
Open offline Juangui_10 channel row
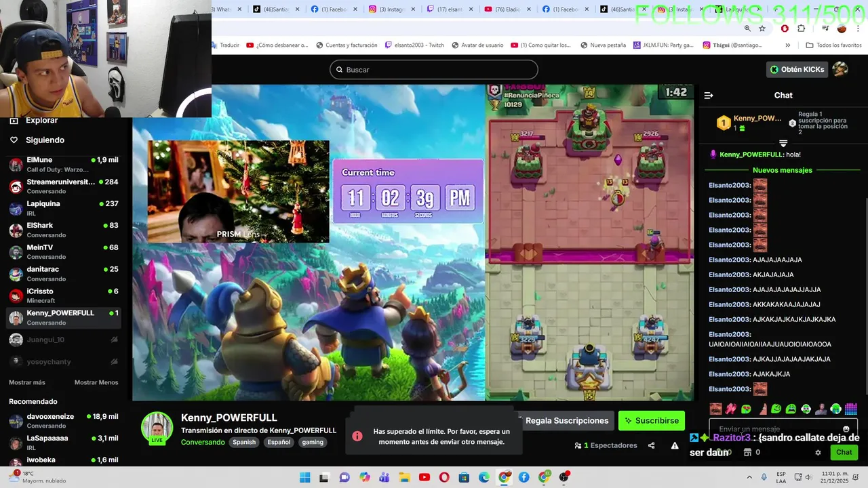click(x=64, y=340)
